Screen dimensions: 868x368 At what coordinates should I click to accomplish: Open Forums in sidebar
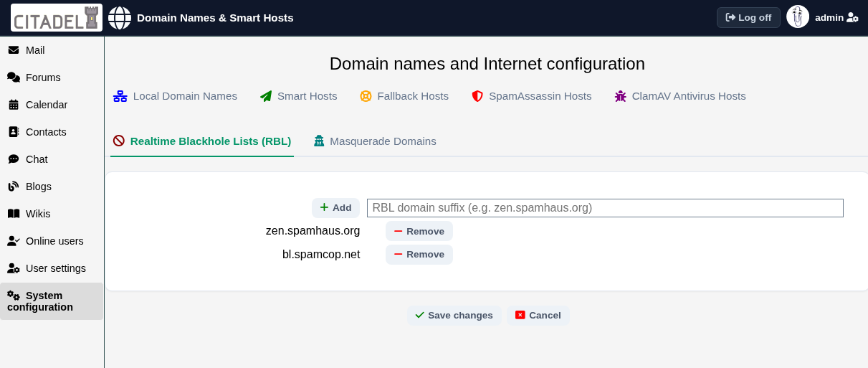click(x=52, y=77)
